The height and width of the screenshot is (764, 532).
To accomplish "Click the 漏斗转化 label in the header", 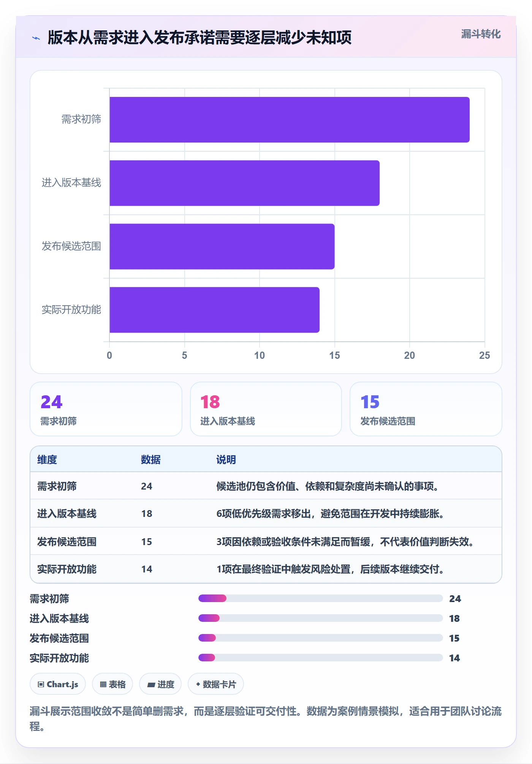I will tap(481, 34).
